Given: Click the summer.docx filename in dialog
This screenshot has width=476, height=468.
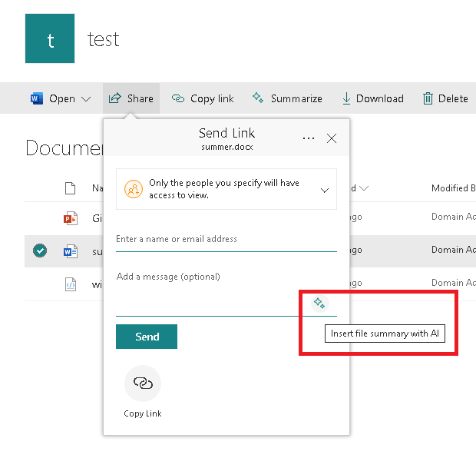Looking at the screenshot, I should click(x=226, y=147).
